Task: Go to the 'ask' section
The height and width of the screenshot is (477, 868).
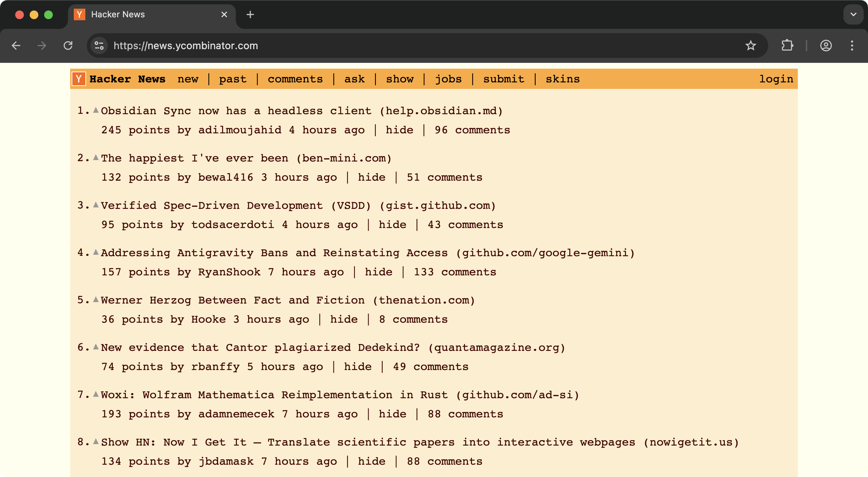Action: [354, 79]
